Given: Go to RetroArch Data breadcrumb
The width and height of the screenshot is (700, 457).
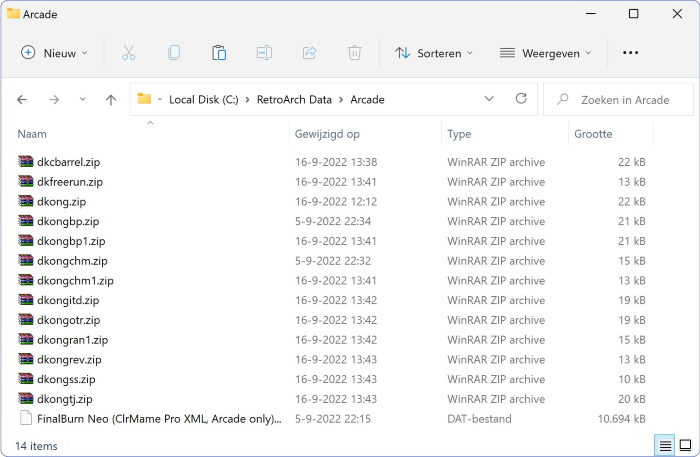Looking at the screenshot, I should coord(294,100).
